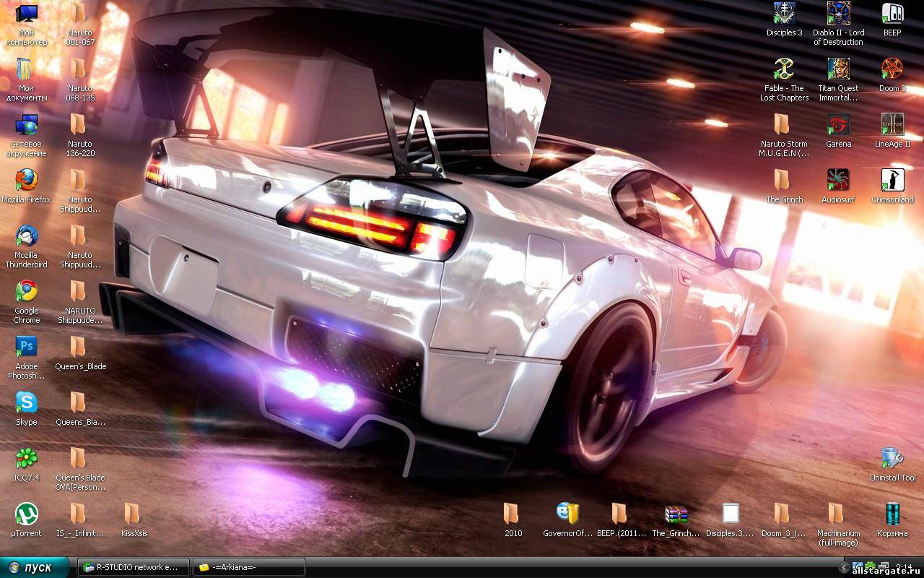Screen dimensions: 924x578
Task: Click the Skype desktop icon
Action: click(27, 402)
